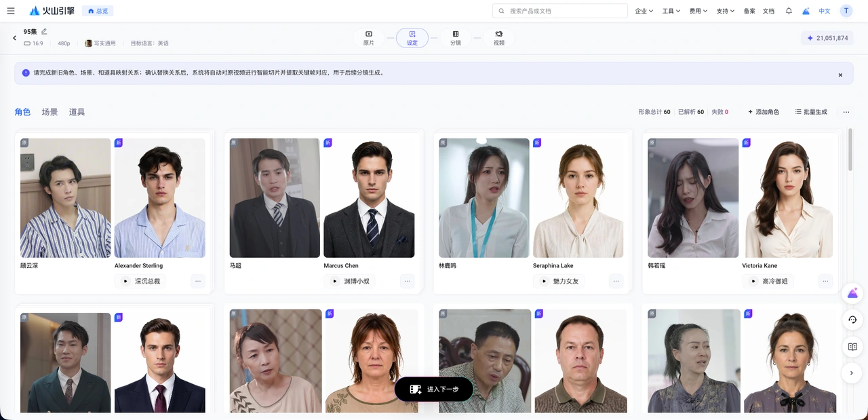The image size is (868, 420).
Task: Open more options for Alexander Sterling
Action: [x=198, y=281]
